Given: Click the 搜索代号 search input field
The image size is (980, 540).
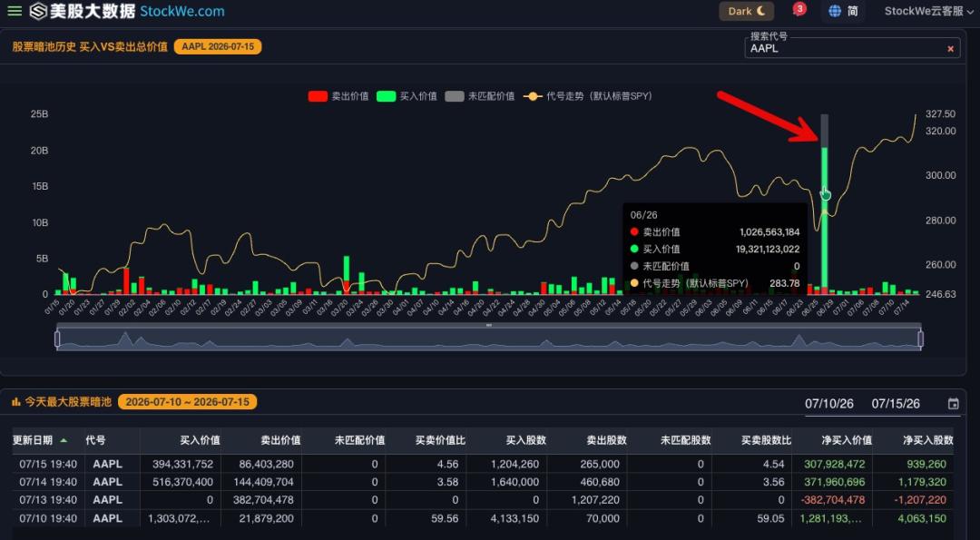Looking at the screenshot, I should coord(844,48).
